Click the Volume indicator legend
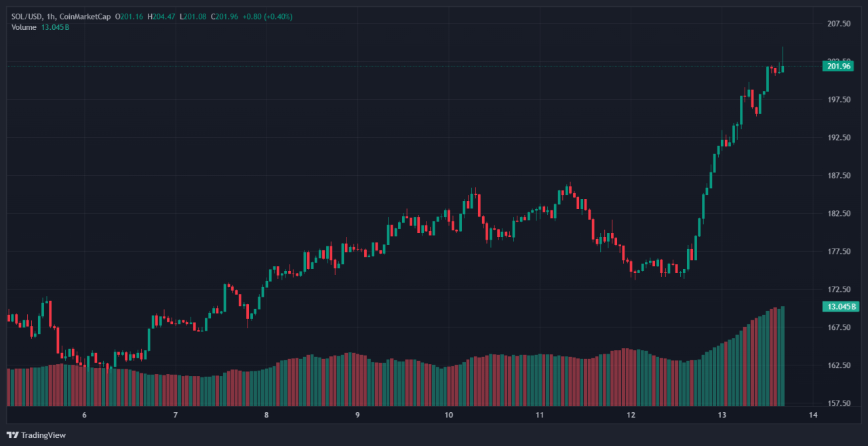This screenshot has height=446, width=868. (x=24, y=26)
